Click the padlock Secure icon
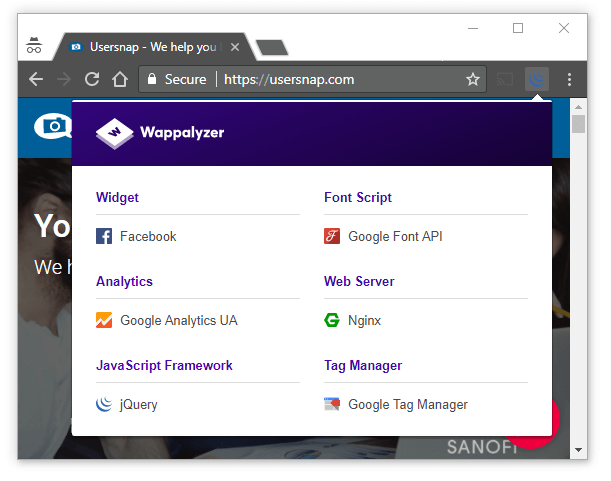The height and width of the screenshot is (481, 611). pyautogui.click(x=152, y=79)
